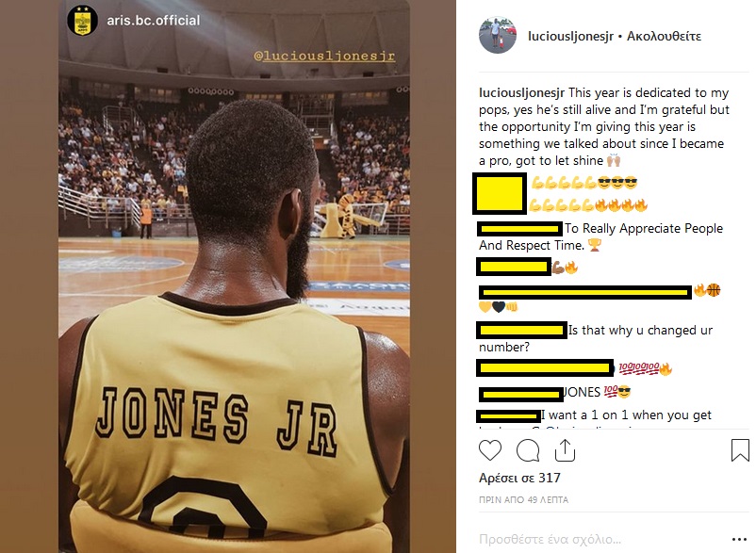The height and width of the screenshot is (553, 756).
Task: Like the post with the heart icon
Action: 490,450
